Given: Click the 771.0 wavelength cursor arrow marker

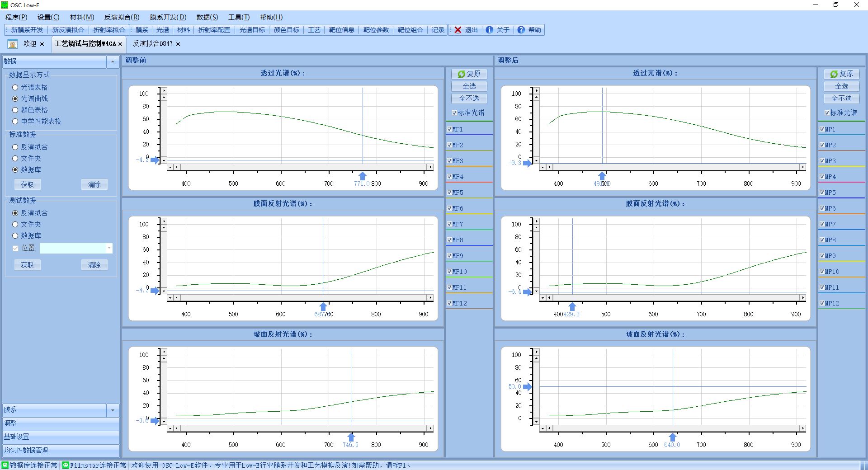Looking at the screenshot, I should (362, 176).
